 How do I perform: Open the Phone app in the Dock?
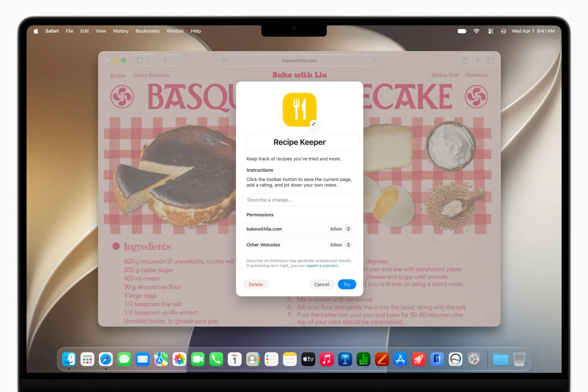[216, 359]
